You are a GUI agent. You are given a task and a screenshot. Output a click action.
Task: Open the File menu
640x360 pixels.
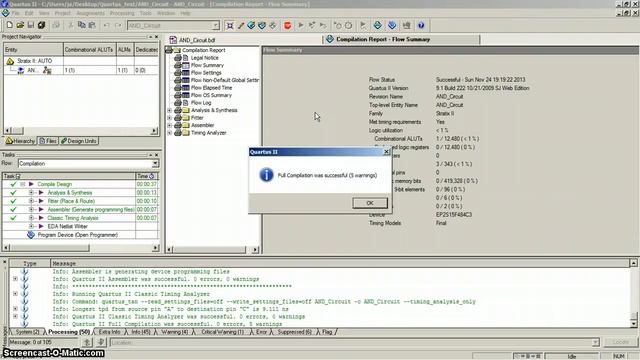point(16,13)
